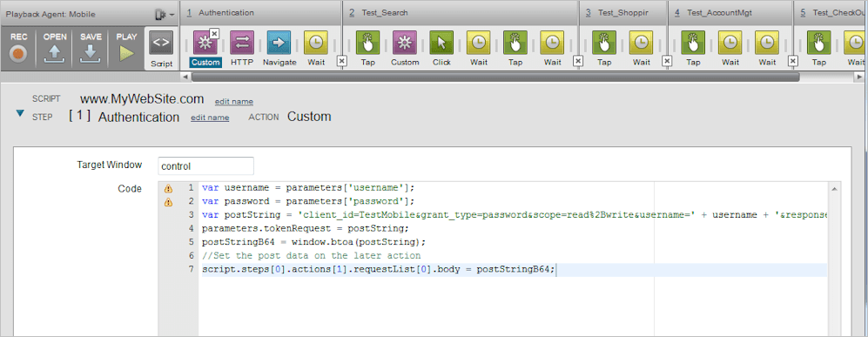Focus the Target Window input field
This screenshot has width=868, height=337.
point(205,166)
